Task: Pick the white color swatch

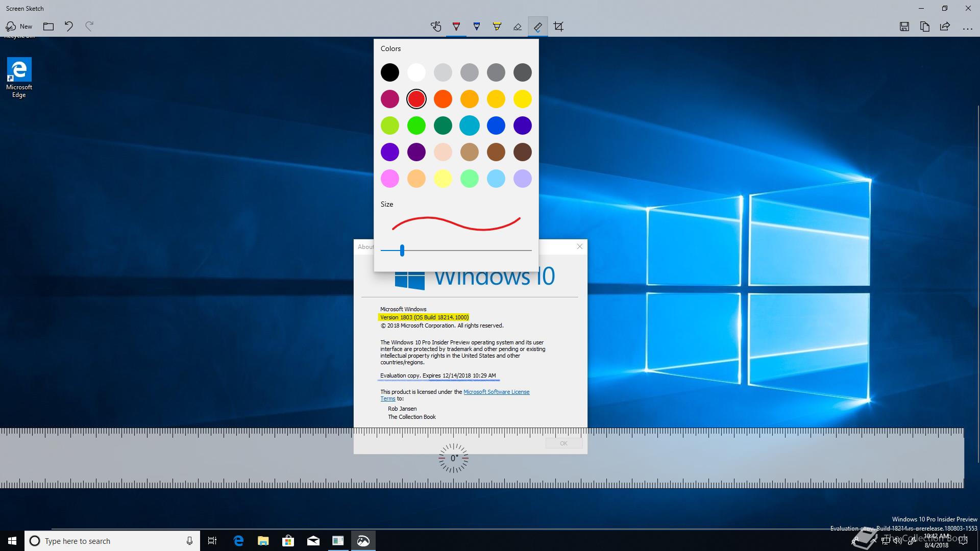Action: pos(416,72)
